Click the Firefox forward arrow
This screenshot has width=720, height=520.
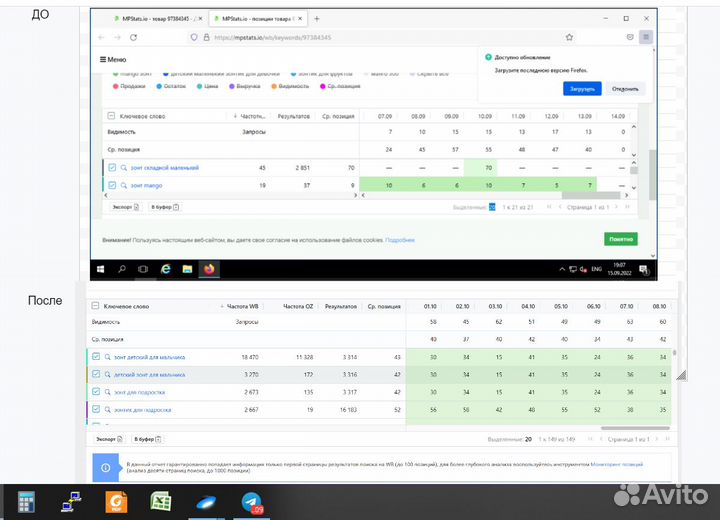[x=117, y=37]
